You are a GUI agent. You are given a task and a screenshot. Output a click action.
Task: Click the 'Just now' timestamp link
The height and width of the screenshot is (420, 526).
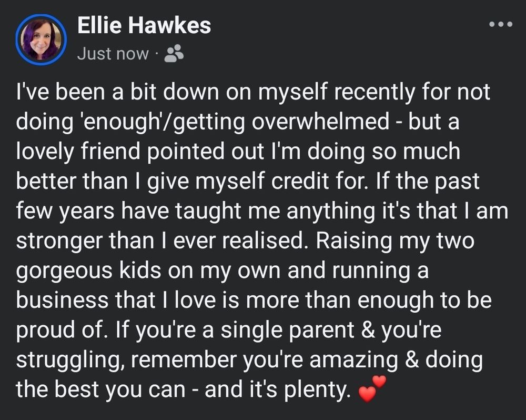point(113,54)
